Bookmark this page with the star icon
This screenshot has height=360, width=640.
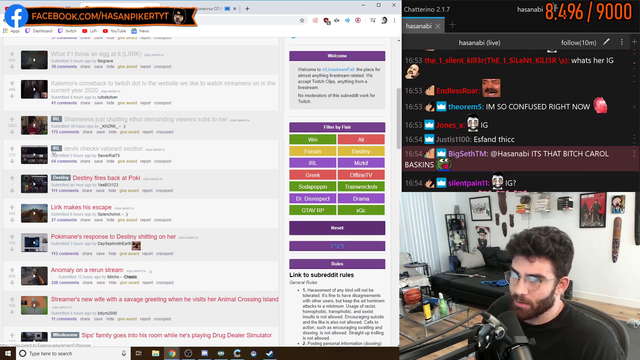coord(302,20)
